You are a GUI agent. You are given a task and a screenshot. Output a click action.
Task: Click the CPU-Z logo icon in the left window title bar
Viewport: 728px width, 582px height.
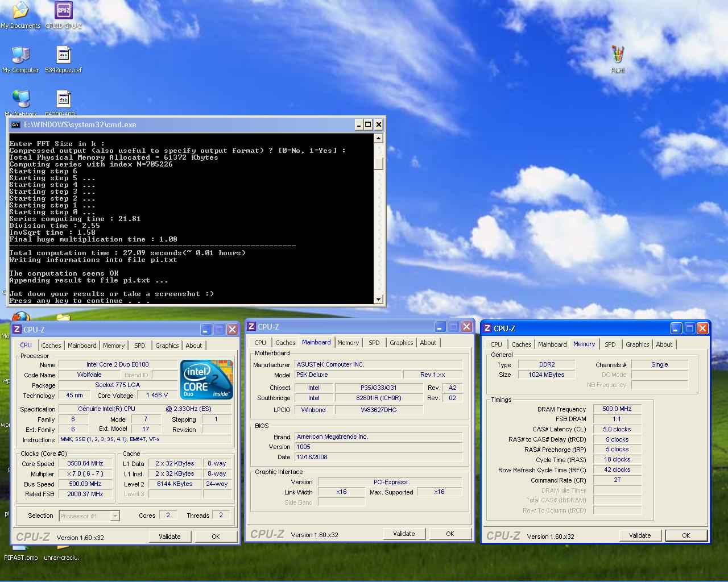(17, 330)
